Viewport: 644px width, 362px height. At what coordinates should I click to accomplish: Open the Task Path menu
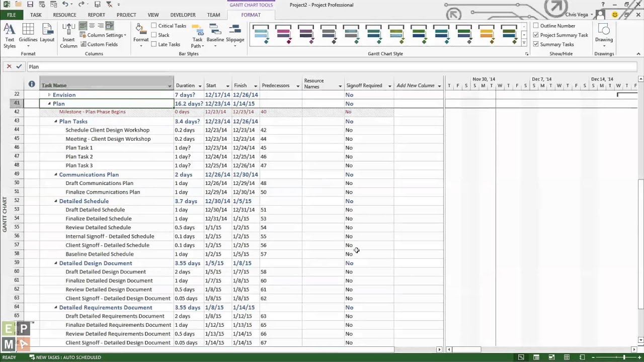click(x=197, y=36)
